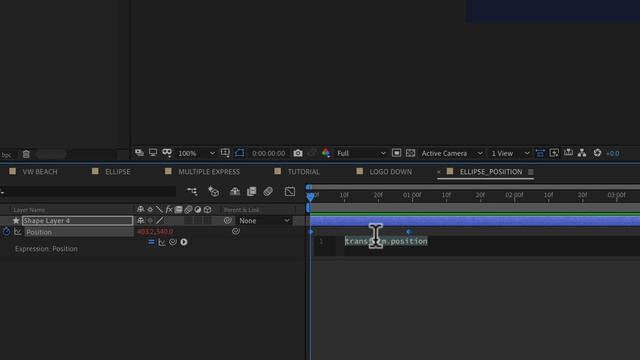Switch to TUTORIAL composition tab

[x=304, y=172]
